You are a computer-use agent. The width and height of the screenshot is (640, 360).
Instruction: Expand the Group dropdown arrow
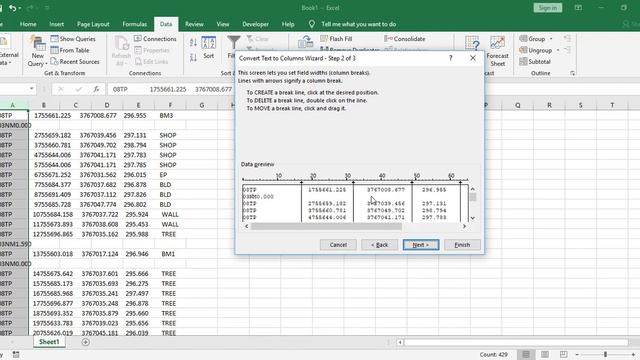point(551,39)
